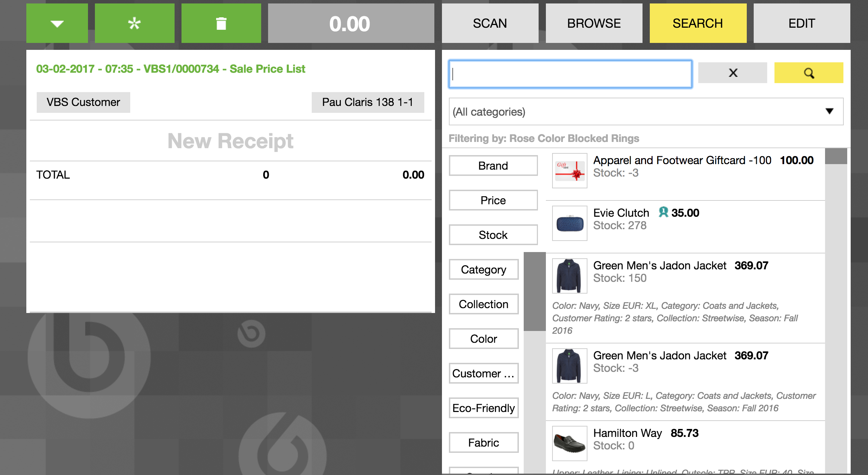
Task: Click the ribbon badge next to Evie Clutch
Action: 663,212
